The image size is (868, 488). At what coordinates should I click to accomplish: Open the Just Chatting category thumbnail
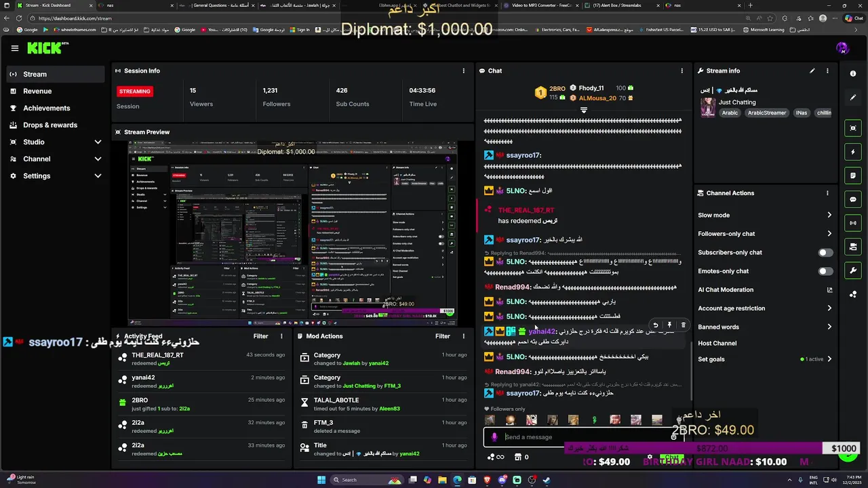click(x=707, y=107)
